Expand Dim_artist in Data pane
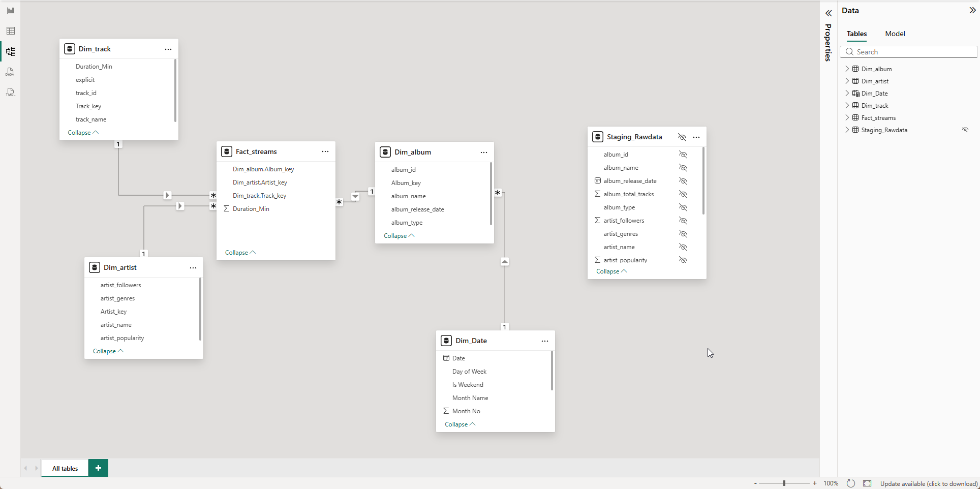980x489 pixels. (847, 81)
